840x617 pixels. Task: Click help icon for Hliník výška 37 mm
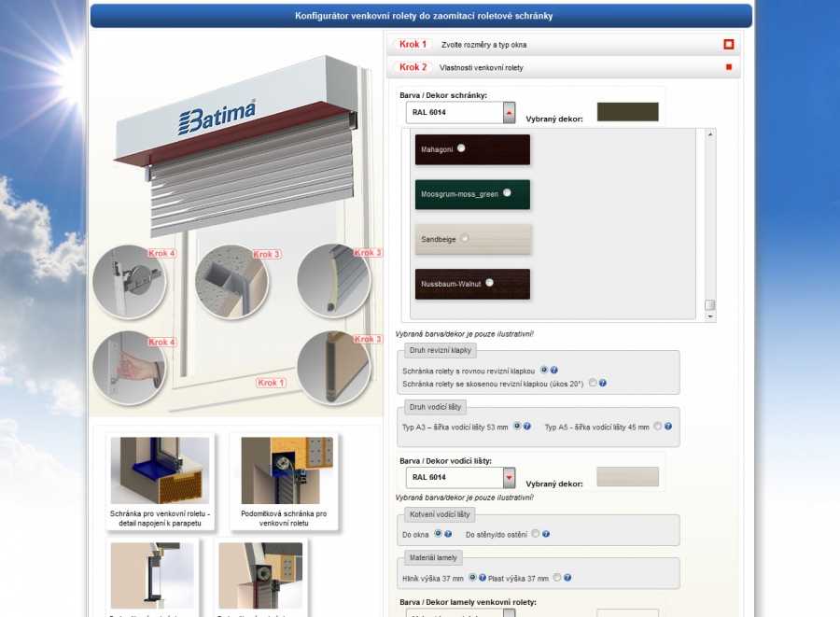pos(483,578)
